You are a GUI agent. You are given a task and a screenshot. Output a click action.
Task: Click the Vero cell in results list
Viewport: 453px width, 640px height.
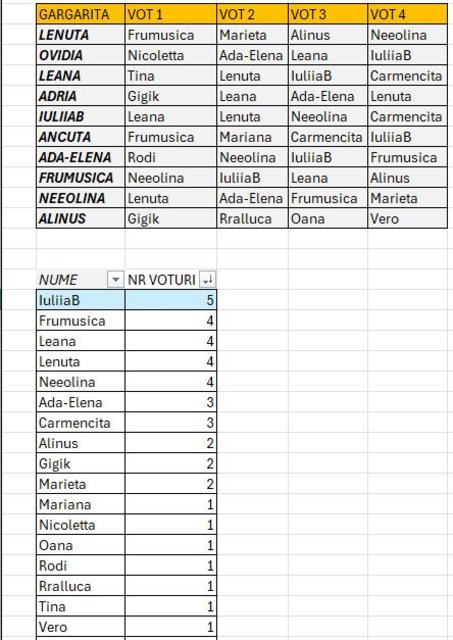point(80,627)
